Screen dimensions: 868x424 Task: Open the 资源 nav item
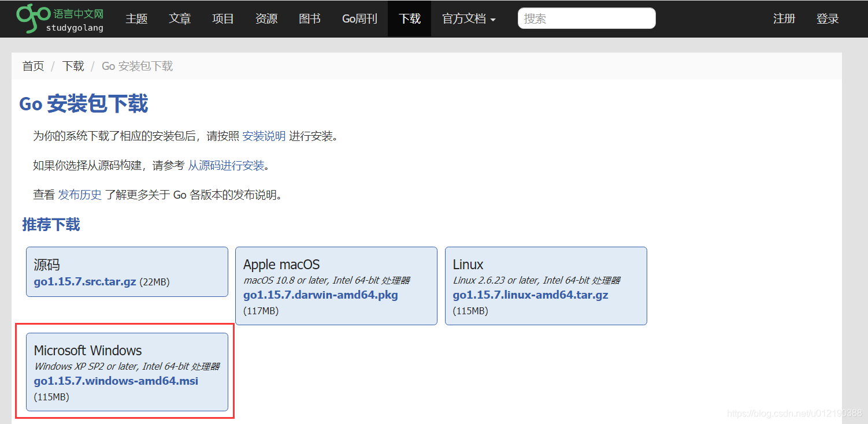[x=266, y=18]
